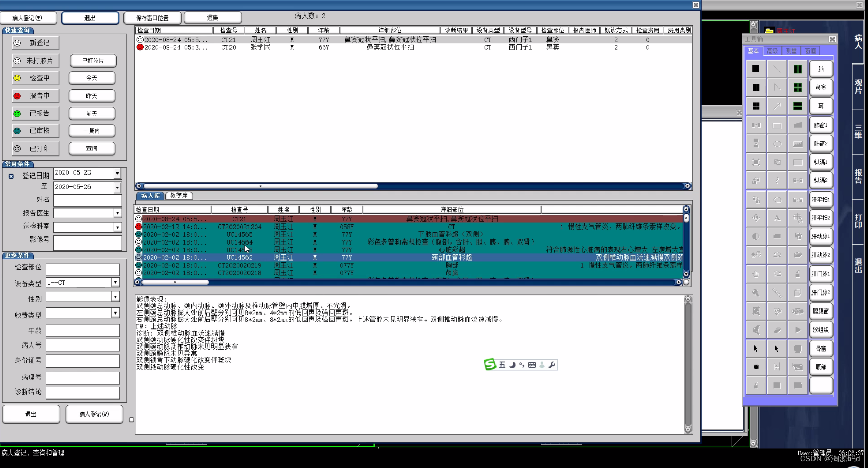The width and height of the screenshot is (868, 468).
Task: Open the 三维 side panel item
Action: [x=858, y=132]
